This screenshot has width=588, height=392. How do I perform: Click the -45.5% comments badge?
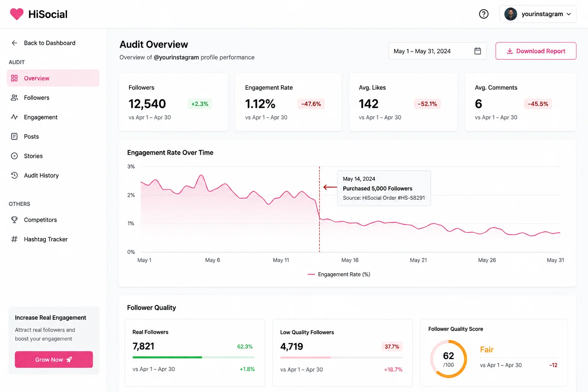[538, 104]
